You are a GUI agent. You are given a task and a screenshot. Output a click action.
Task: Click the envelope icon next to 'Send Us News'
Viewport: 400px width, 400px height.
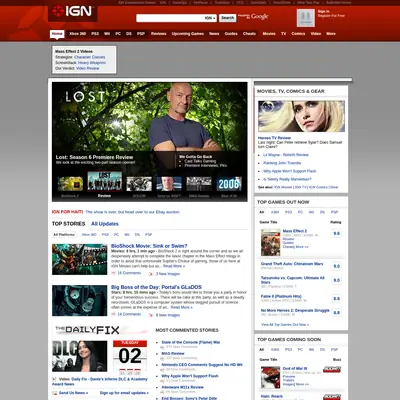[54, 393]
